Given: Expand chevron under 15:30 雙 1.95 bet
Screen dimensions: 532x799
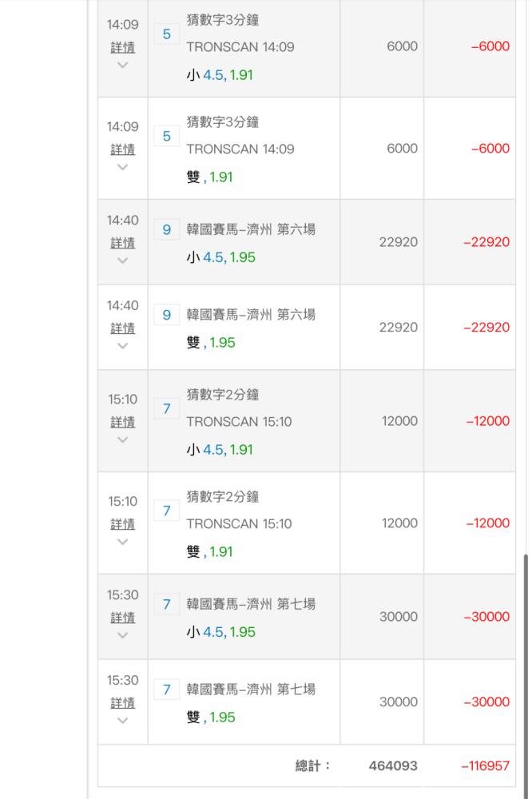Looking at the screenshot, I should [x=122, y=720].
